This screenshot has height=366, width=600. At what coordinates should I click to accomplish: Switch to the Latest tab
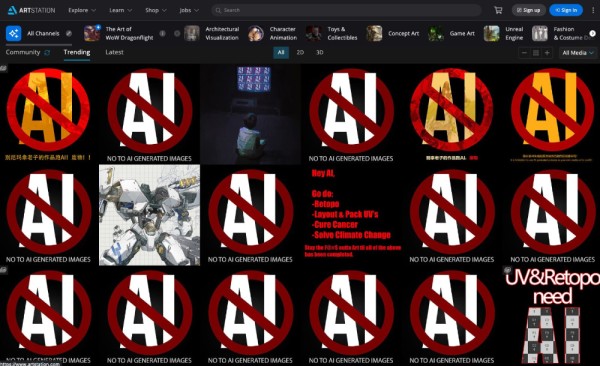[x=114, y=52]
